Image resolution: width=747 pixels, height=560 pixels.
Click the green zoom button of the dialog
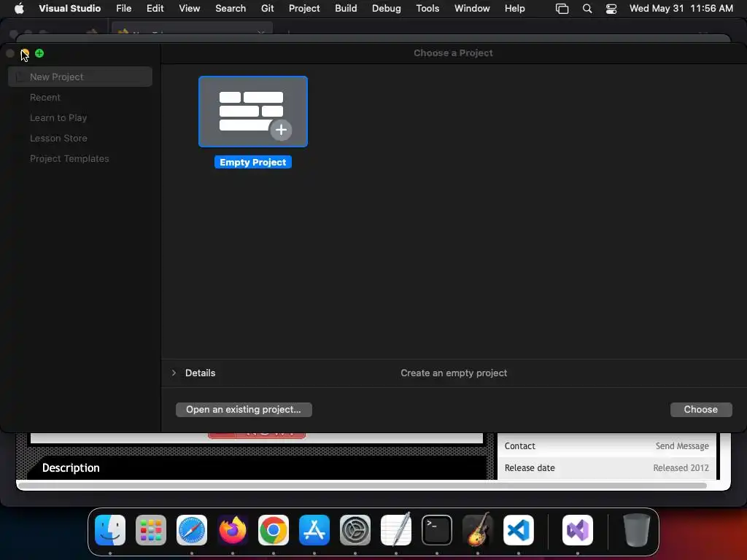pyautogui.click(x=39, y=53)
